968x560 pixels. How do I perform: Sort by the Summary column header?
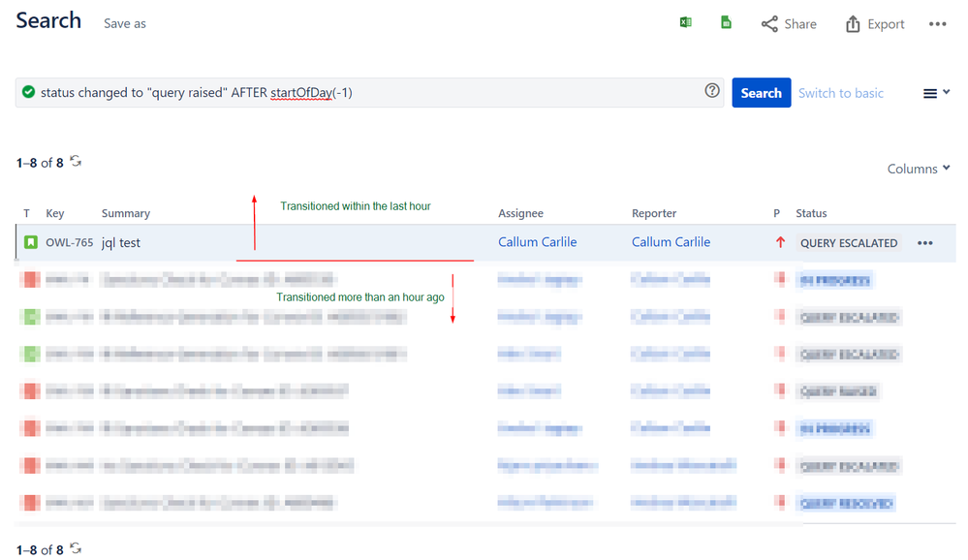point(126,213)
